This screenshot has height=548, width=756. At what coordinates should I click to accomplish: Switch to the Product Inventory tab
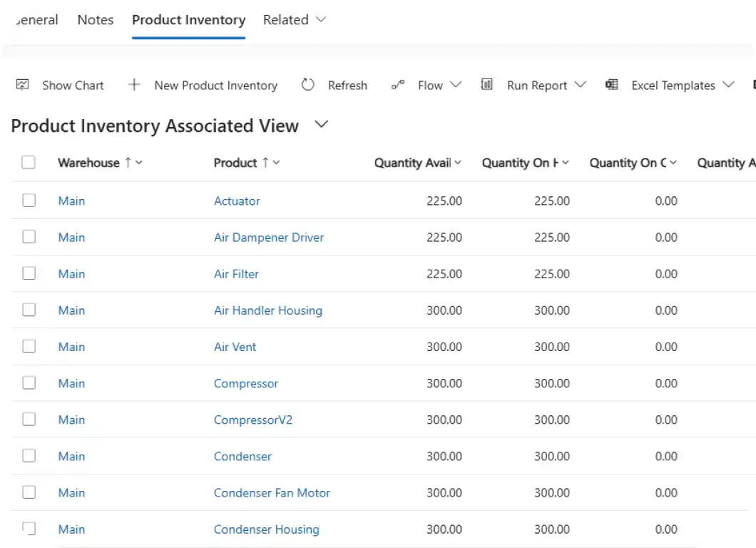188,20
